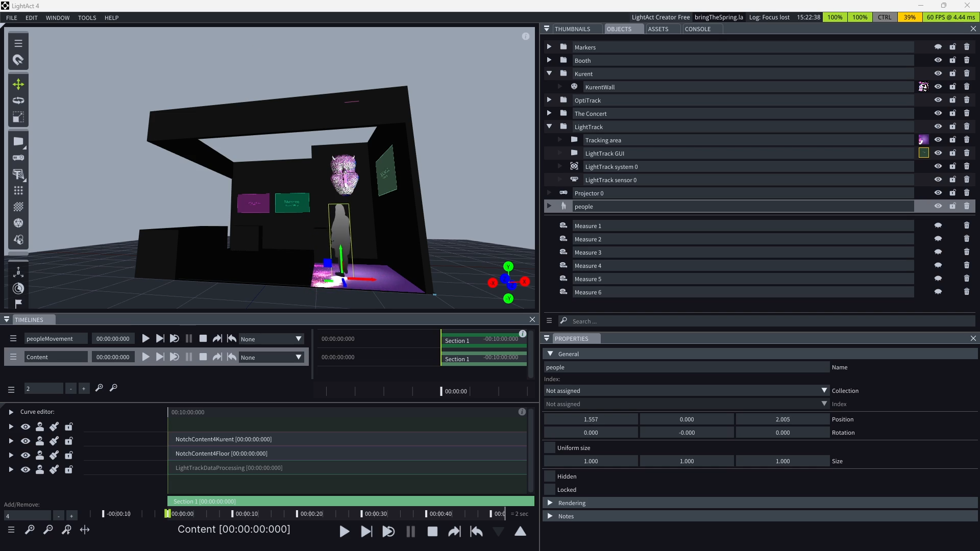Image resolution: width=980 pixels, height=551 pixels.
Task: Open the TOOLS menu
Action: pos(87,17)
